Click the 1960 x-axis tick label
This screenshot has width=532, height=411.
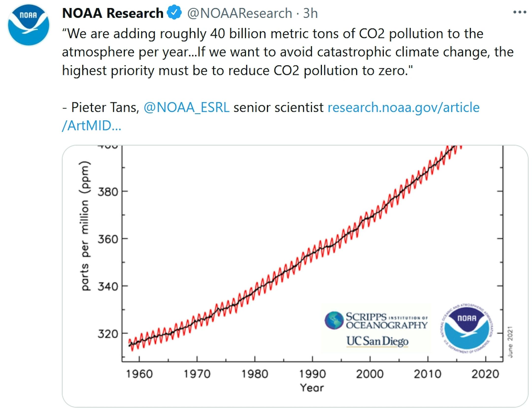pos(139,374)
